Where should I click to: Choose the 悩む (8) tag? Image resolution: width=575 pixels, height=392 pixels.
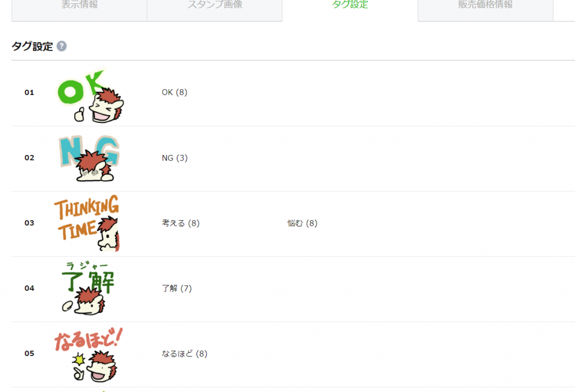click(x=302, y=223)
